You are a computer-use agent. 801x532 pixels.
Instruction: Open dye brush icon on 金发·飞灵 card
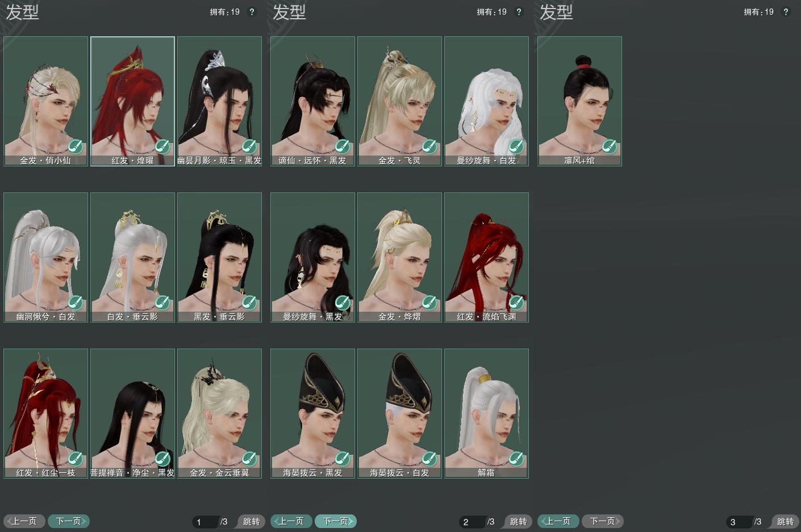[x=429, y=147]
